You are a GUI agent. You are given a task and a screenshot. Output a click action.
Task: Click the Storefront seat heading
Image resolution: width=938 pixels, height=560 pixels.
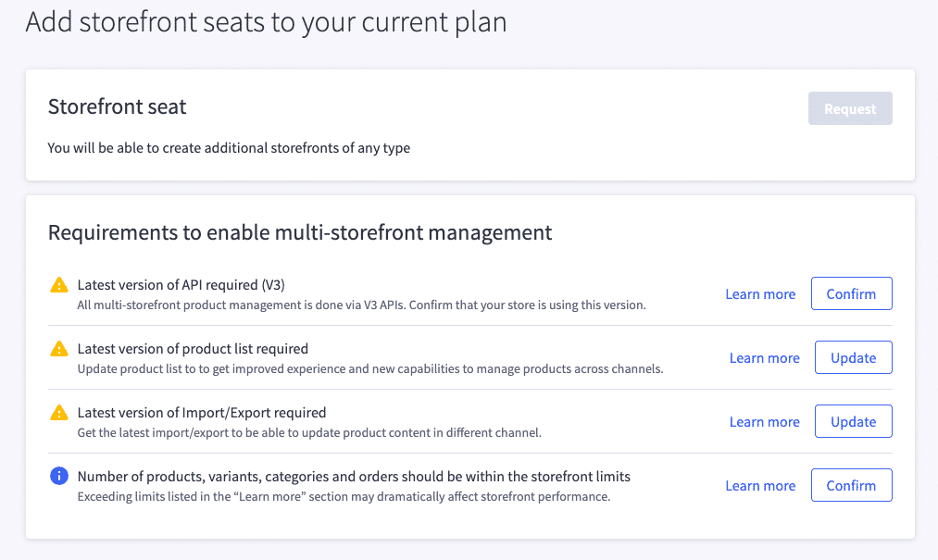click(117, 106)
